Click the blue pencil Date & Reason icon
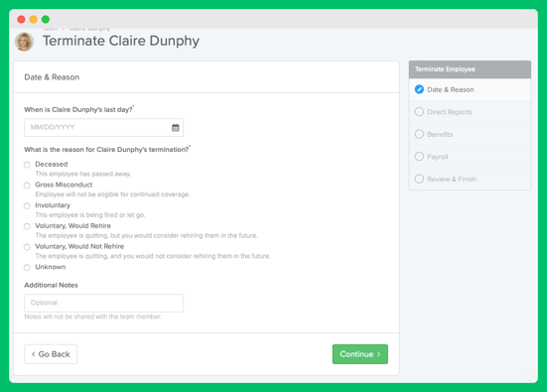Screen dimensions: 547x392 (419, 89)
